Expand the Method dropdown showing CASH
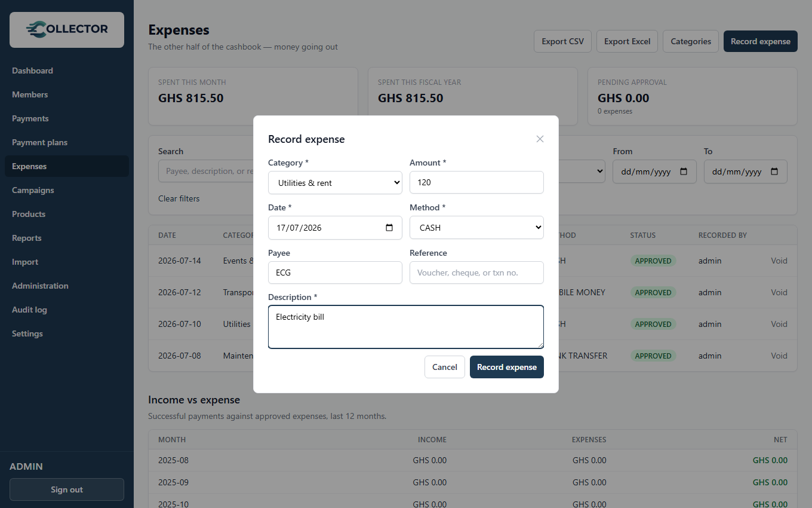The width and height of the screenshot is (812, 508). coord(476,228)
